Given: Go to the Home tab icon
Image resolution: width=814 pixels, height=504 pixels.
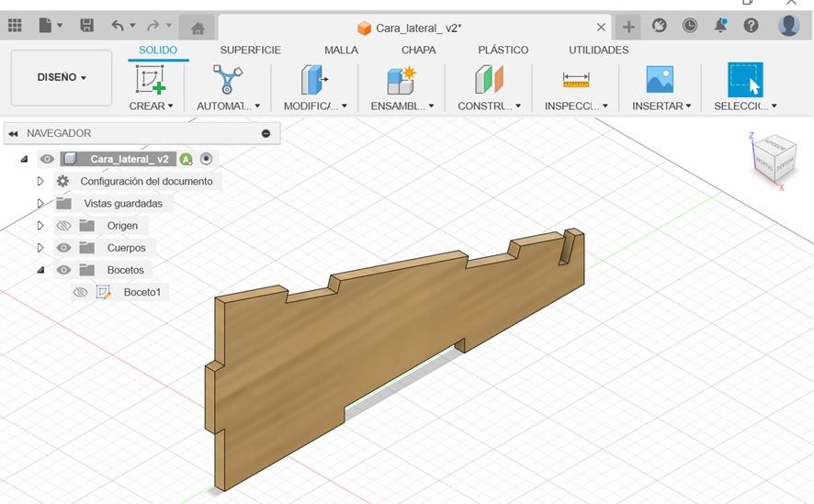Looking at the screenshot, I should click(x=198, y=28).
